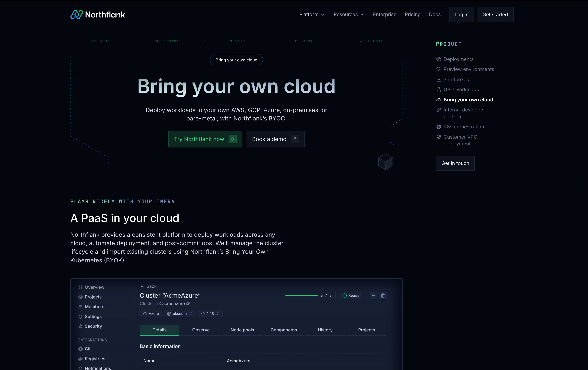Expand the Resources dropdown menu

pos(348,15)
